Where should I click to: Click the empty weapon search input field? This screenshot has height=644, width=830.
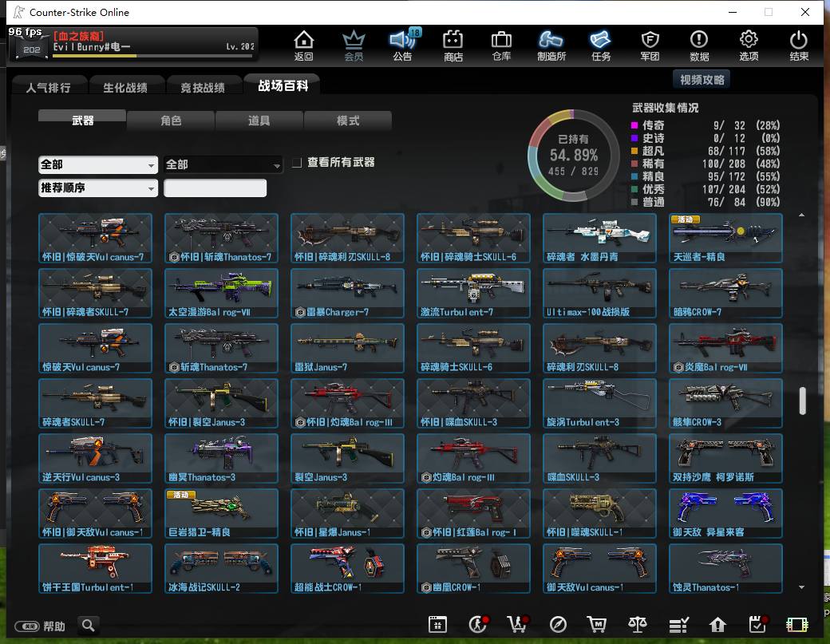(x=215, y=188)
